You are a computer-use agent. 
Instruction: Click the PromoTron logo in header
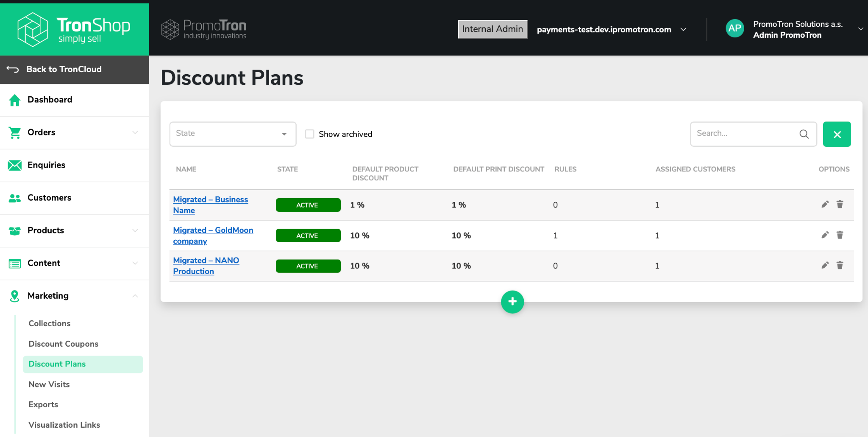tap(203, 29)
